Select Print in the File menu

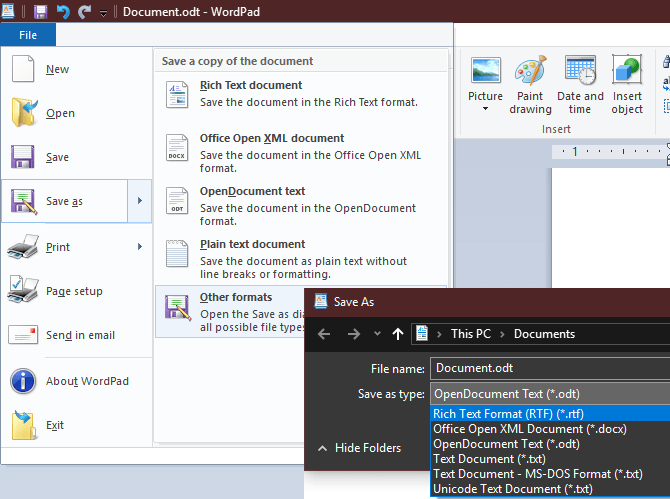pyautogui.click(x=65, y=247)
